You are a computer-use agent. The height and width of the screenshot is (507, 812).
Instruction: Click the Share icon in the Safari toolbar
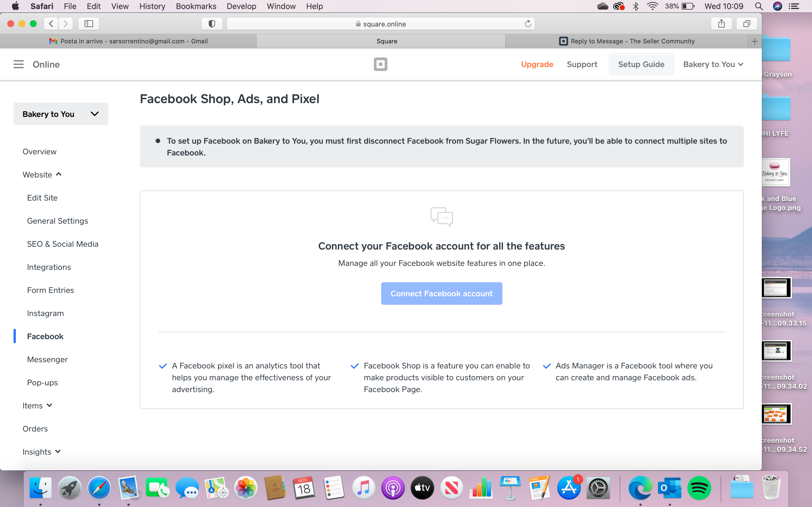721,23
